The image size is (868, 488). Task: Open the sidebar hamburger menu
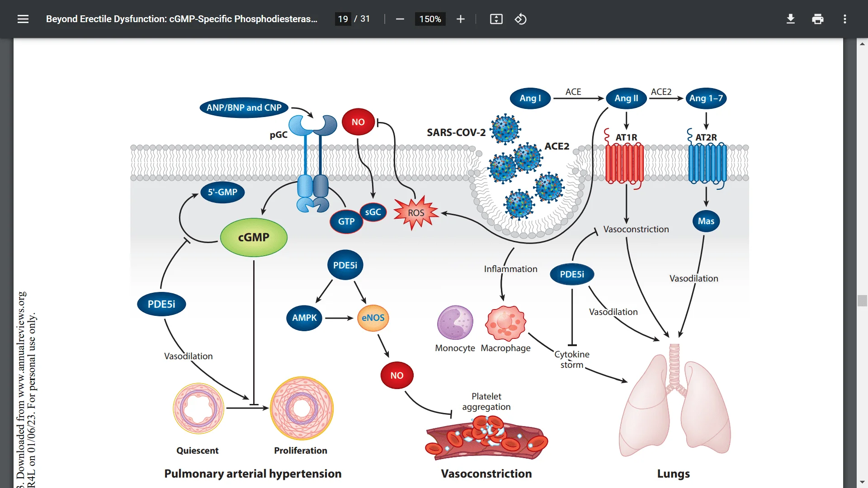click(x=23, y=19)
